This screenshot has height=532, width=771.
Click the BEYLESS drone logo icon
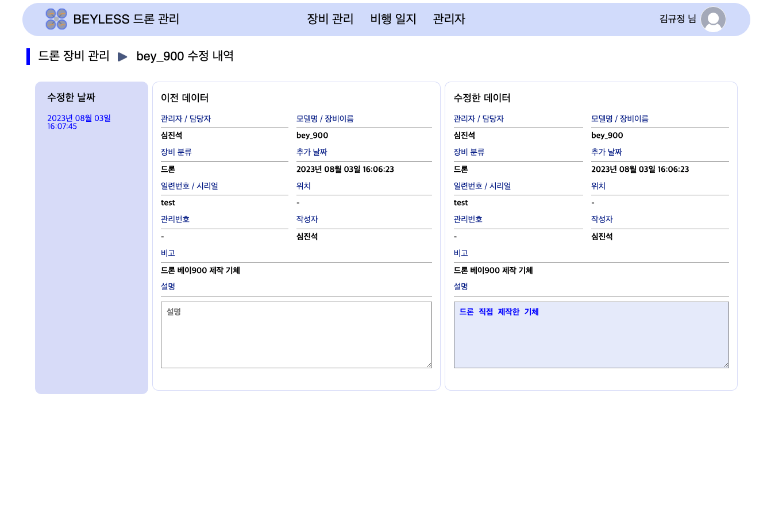point(56,19)
